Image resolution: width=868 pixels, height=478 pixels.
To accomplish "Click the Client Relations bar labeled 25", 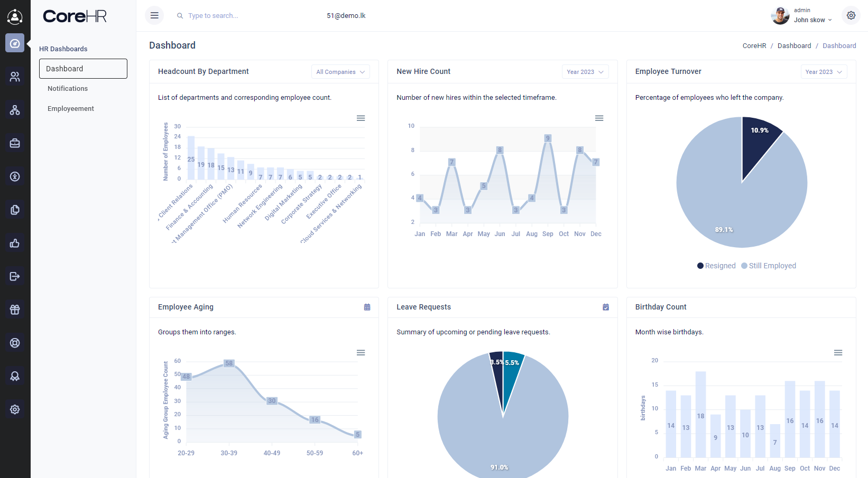I will pyautogui.click(x=191, y=157).
